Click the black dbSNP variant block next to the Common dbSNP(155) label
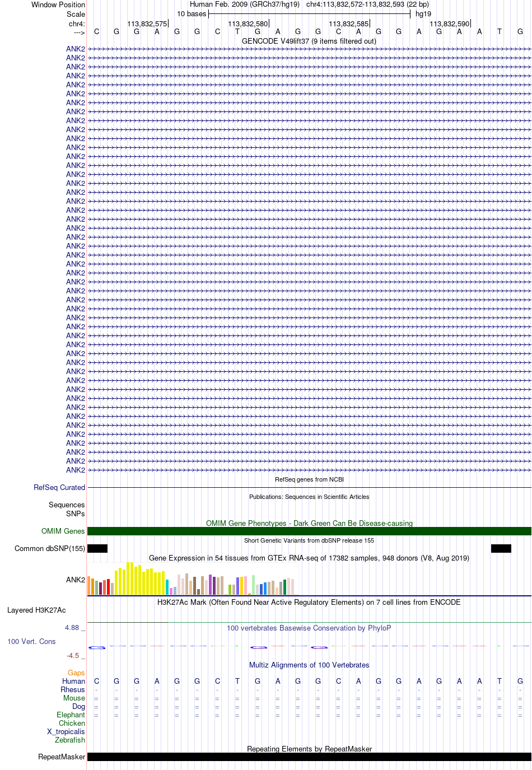The image size is (532, 770). [x=97, y=548]
